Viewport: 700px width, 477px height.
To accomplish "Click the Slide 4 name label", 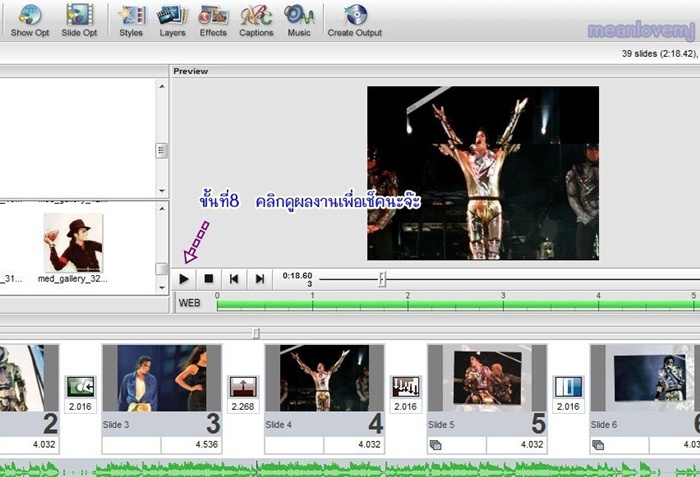I will 279,425.
